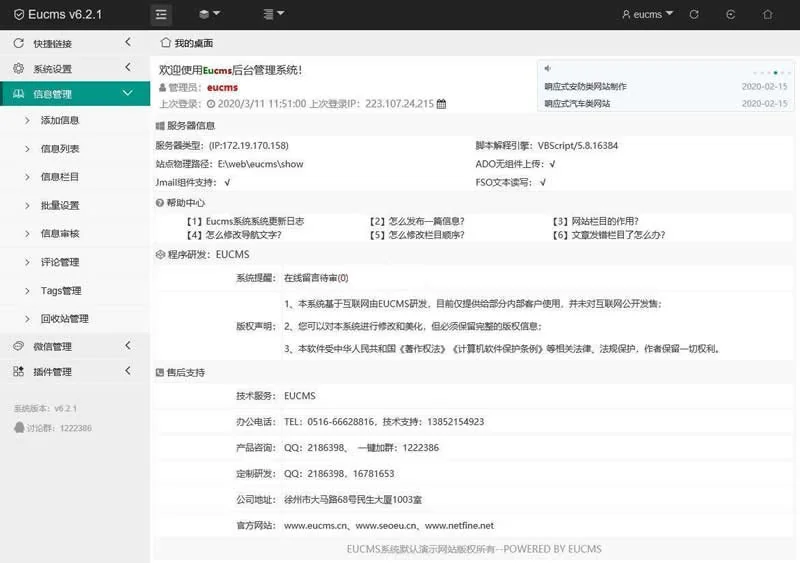Click the home icon on 我的桌面 tab

tap(166, 43)
